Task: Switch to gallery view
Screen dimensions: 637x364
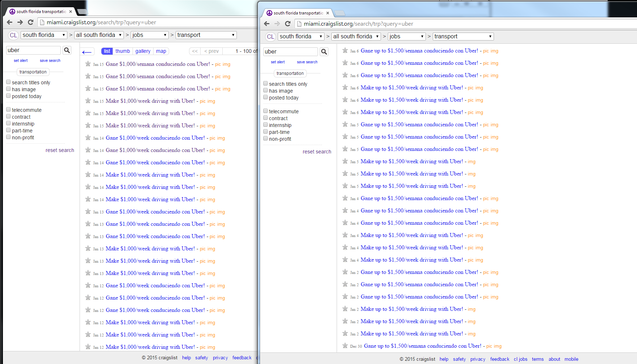Action: [x=143, y=51]
